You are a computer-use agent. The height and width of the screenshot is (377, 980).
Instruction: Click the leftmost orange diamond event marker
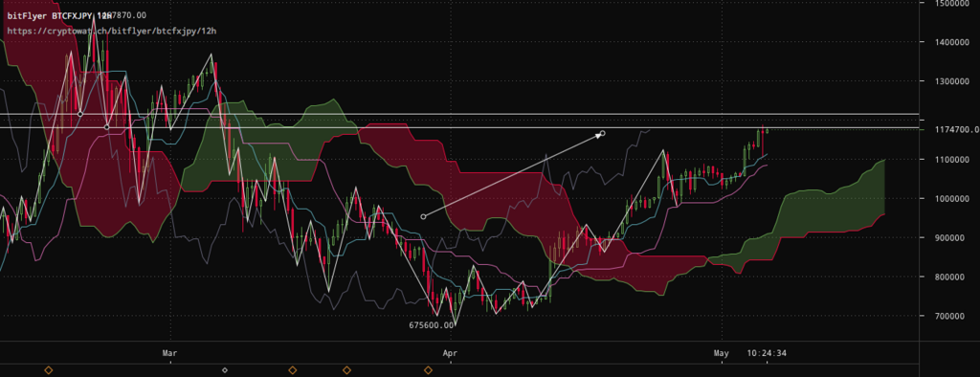point(48,370)
